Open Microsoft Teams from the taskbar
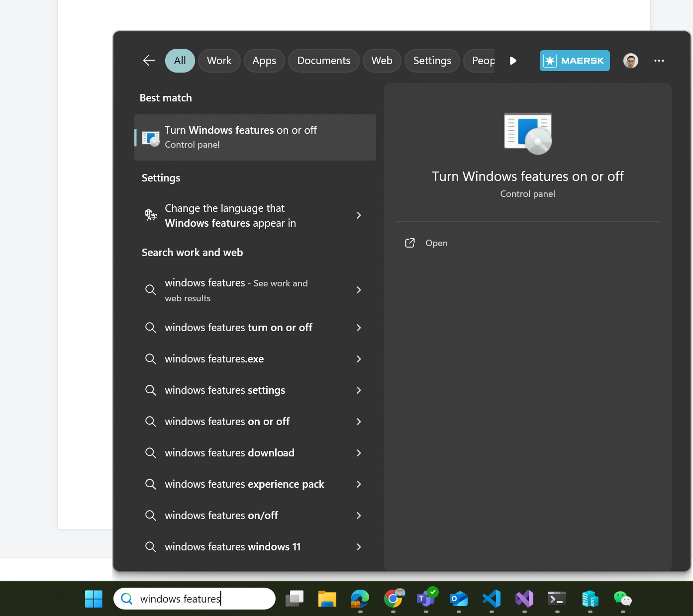Viewport: 693px width, 616px height. pos(426,599)
